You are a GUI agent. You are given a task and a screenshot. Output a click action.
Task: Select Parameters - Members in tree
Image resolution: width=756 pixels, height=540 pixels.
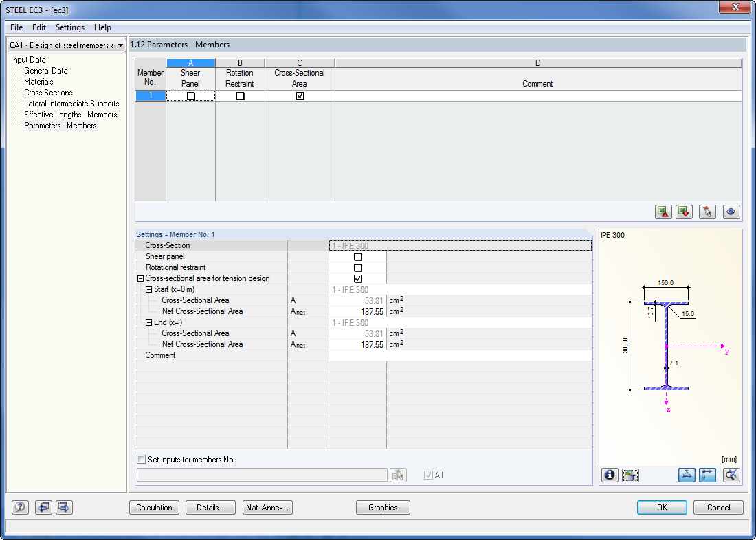click(x=60, y=126)
